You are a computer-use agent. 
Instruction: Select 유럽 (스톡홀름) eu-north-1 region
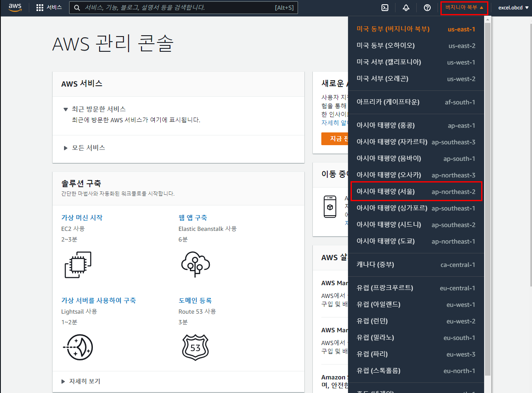(416, 371)
